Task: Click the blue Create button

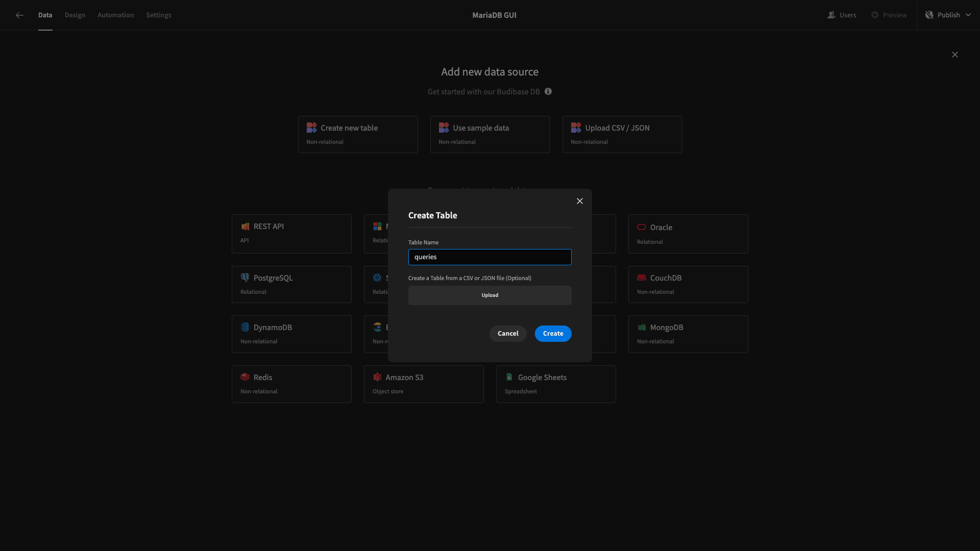Action: 553,334
